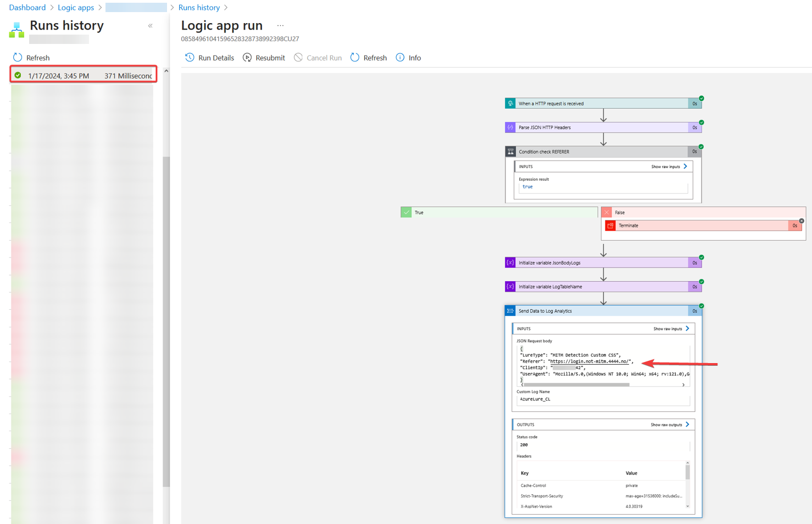Go to Logic apps breadcrumb

76,8
